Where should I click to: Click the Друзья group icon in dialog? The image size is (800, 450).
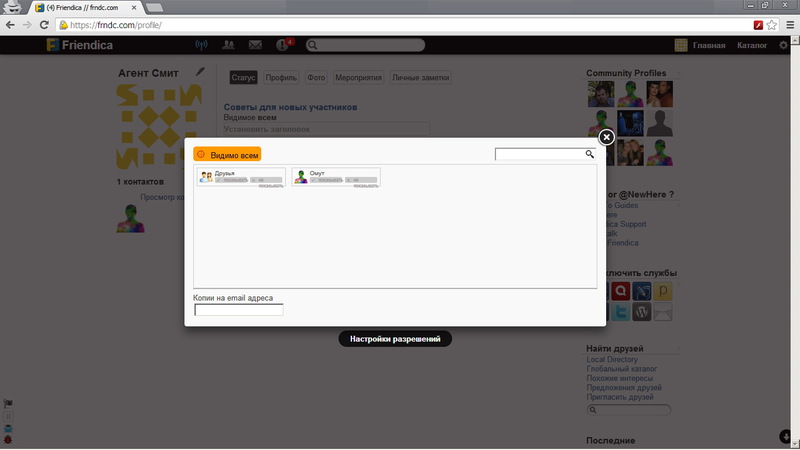[206, 177]
